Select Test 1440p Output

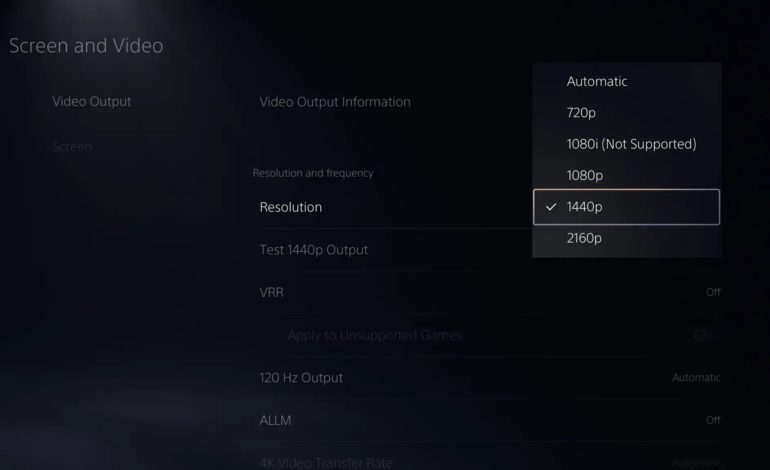point(313,249)
